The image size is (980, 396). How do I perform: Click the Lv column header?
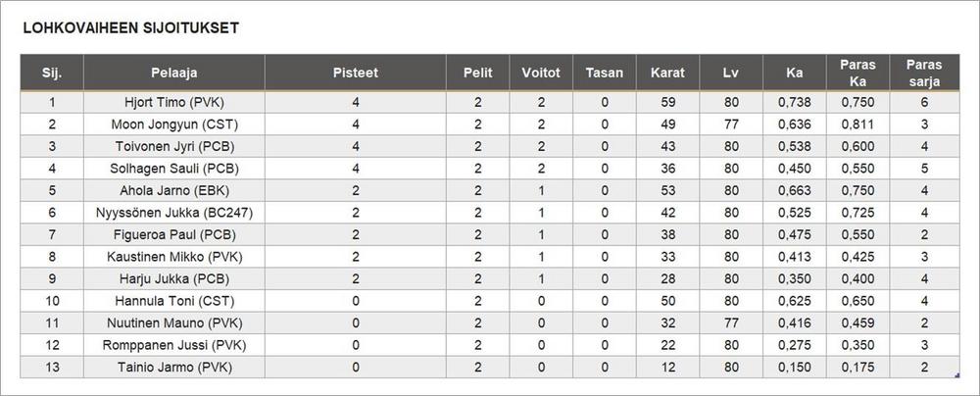click(x=731, y=73)
